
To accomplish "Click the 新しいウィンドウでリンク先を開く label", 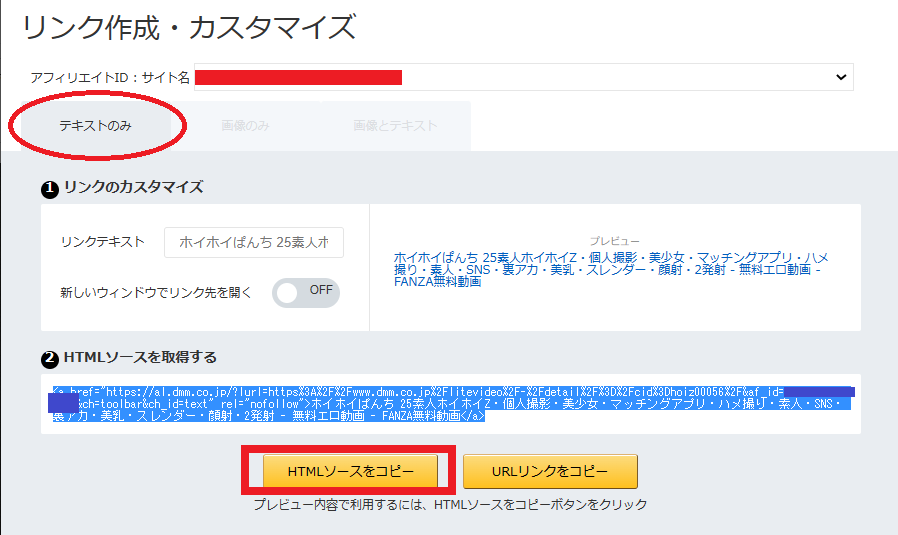I will pyautogui.click(x=156, y=293).
